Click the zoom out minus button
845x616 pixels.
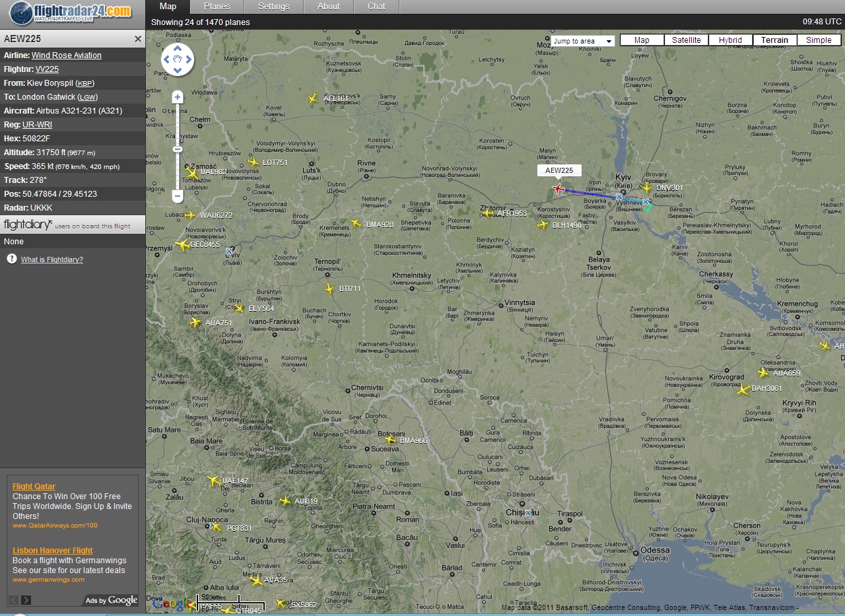[x=177, y=196]
